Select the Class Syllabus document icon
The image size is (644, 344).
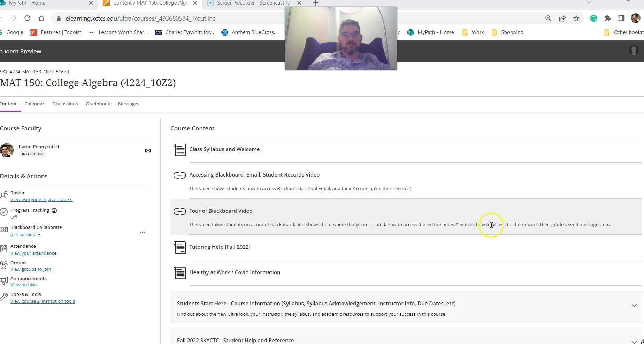click(x=180, y=149)
